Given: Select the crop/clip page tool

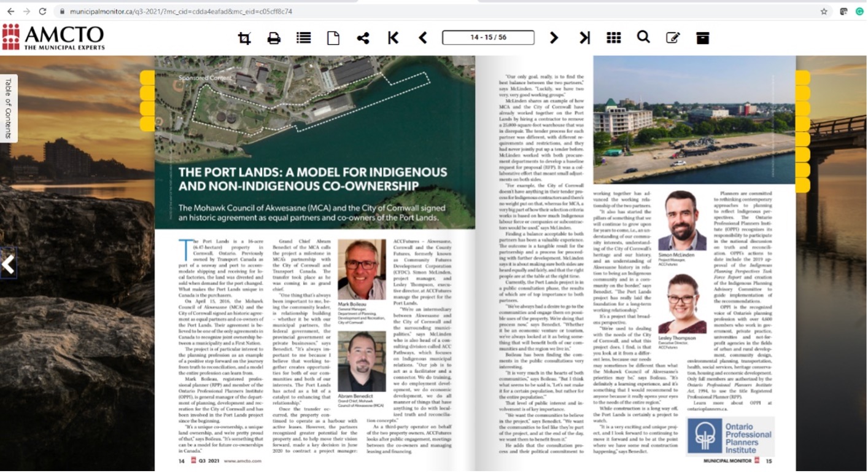Looking at the screenshot, I should (244, 38).
